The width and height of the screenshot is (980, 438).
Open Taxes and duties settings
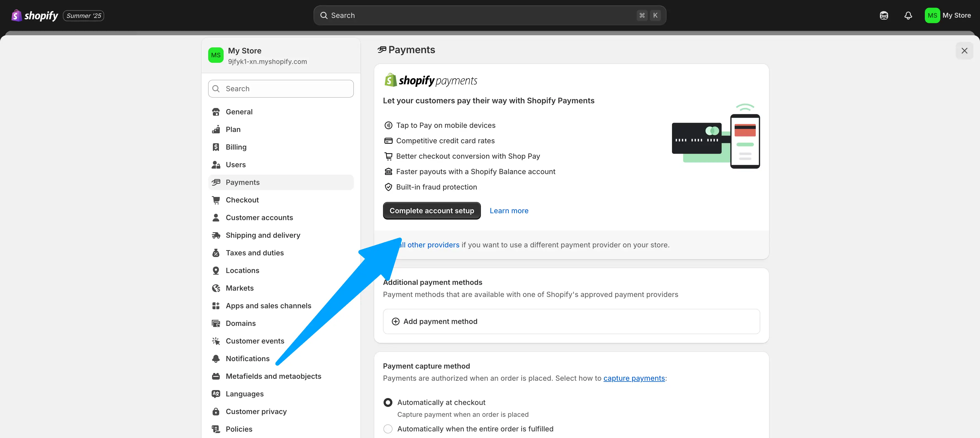coord(281,253)
